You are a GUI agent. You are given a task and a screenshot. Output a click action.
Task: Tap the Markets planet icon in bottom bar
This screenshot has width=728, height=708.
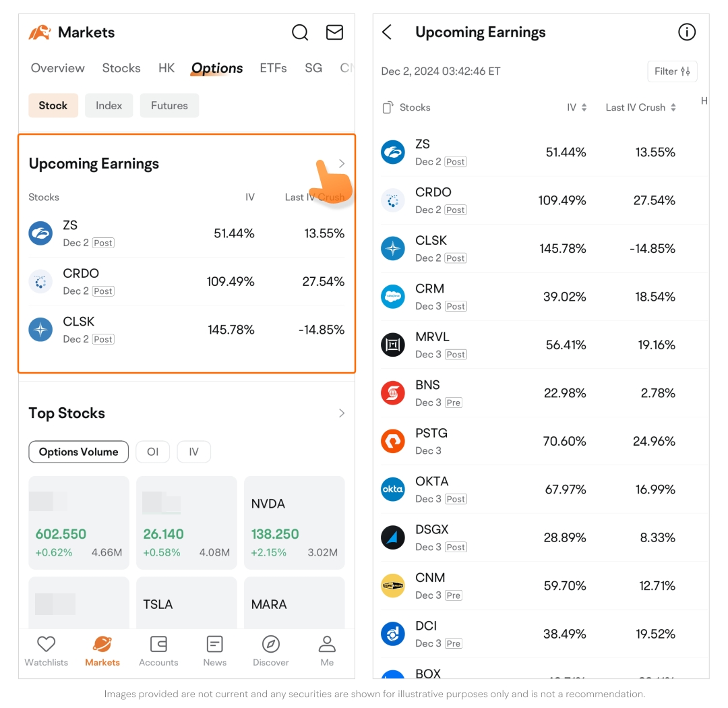click(102, 645)
